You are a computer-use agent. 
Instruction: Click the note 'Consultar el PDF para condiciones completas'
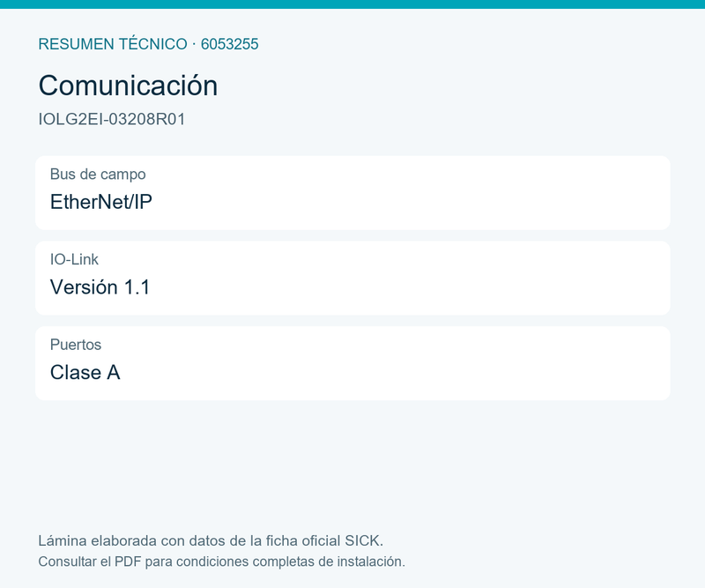click(177, 562)
